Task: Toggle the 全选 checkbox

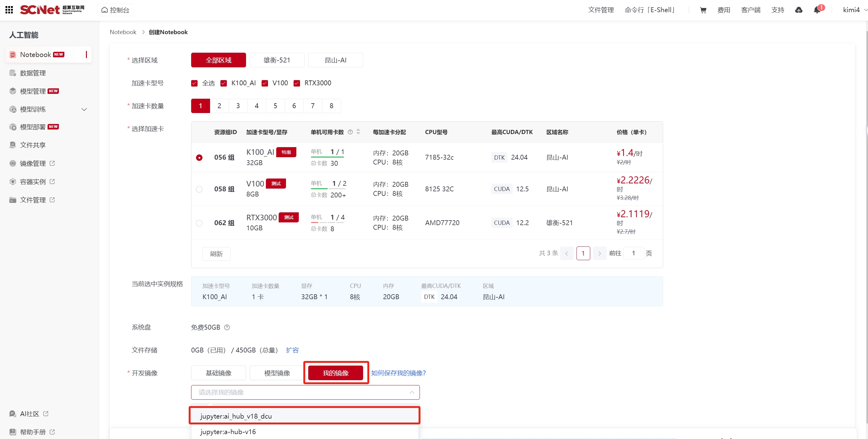Action: click(195, 83)
